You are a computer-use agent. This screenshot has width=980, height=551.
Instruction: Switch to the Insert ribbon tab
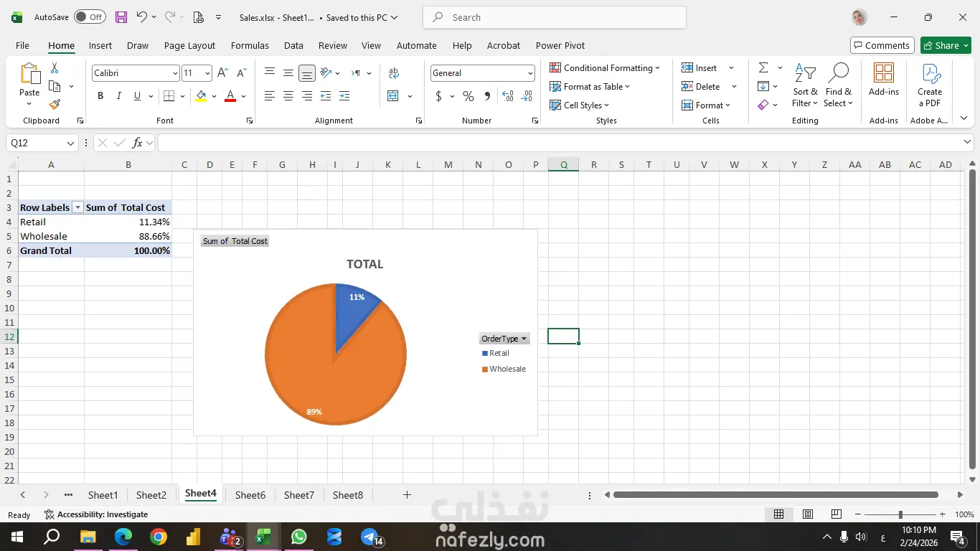click(100, 45)
